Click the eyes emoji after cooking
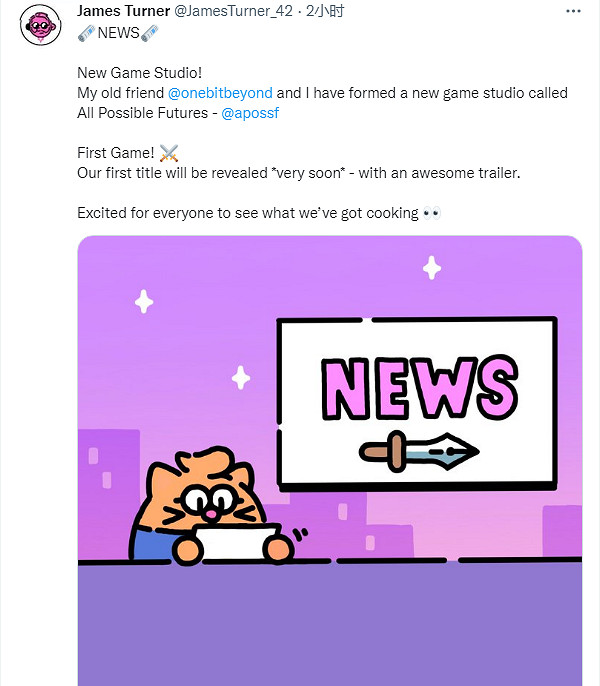Image resolution: width=600 pixels, height=686 pixels. click(x=432, y=213)
